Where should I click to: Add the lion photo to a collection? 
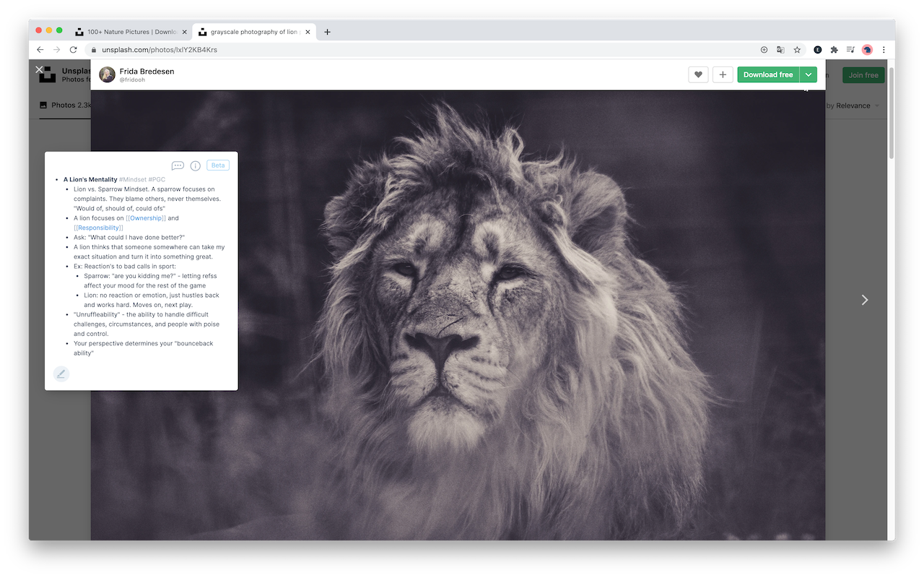[723, 74]
